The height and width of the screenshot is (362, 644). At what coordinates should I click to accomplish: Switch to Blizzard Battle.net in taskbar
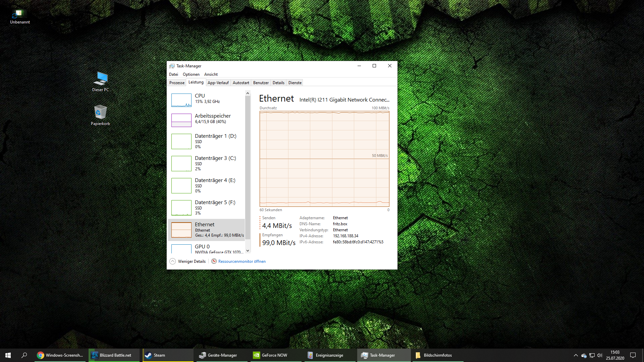point(114,355)
